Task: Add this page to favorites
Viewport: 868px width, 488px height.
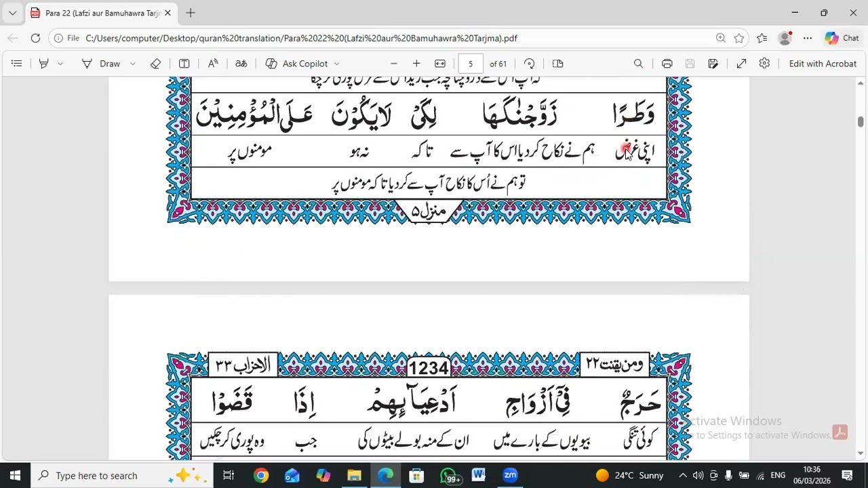Action: [739, 39]
